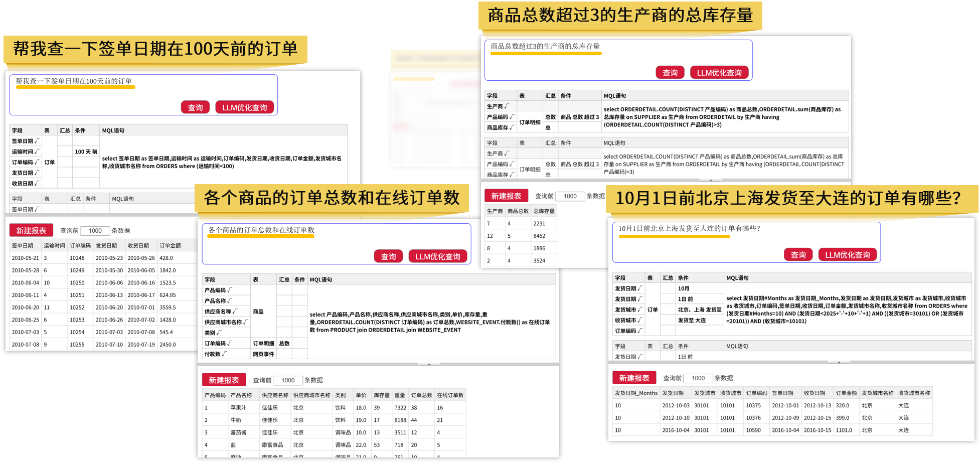Click 新建报表 above the 发货日期_Months results table
980x463 pixels.
coord(634,378)
